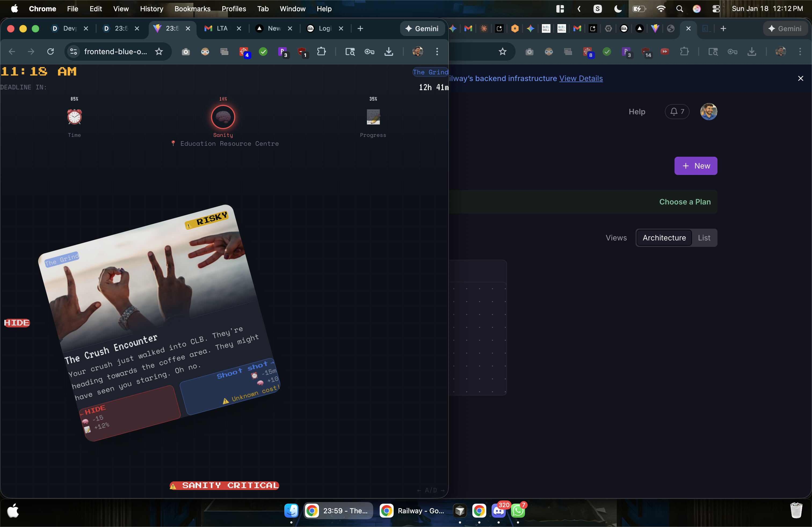This screenshot has width=812, height=527.
Task: Click the address bar URL field
Action: (x=115, y=52)
